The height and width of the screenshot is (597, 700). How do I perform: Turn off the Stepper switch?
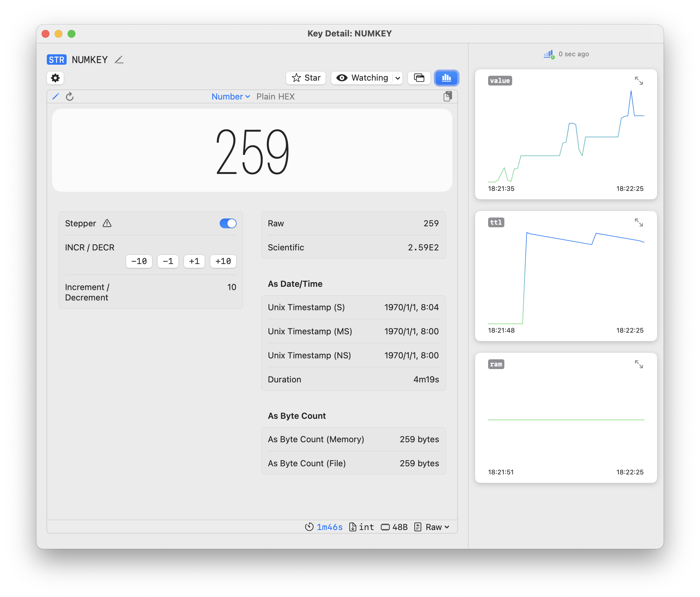[228, 223]
